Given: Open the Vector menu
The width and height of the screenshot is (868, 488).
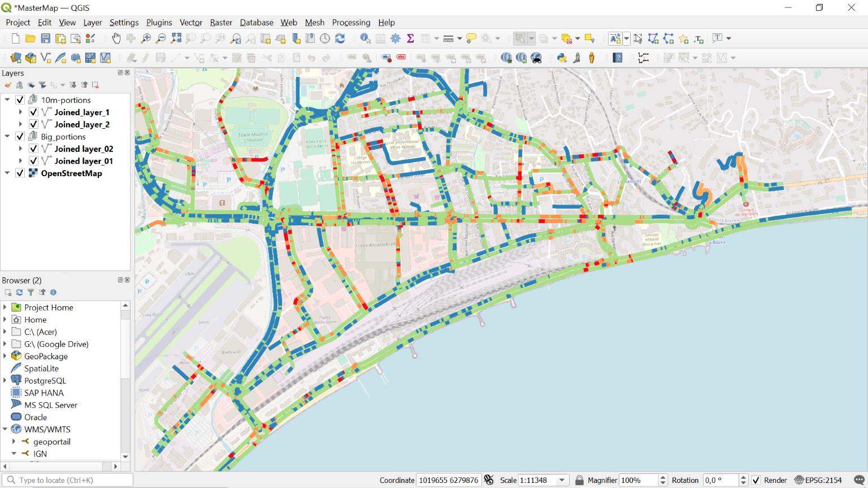Looking at the screenshot, I should (x=191, y=23).
